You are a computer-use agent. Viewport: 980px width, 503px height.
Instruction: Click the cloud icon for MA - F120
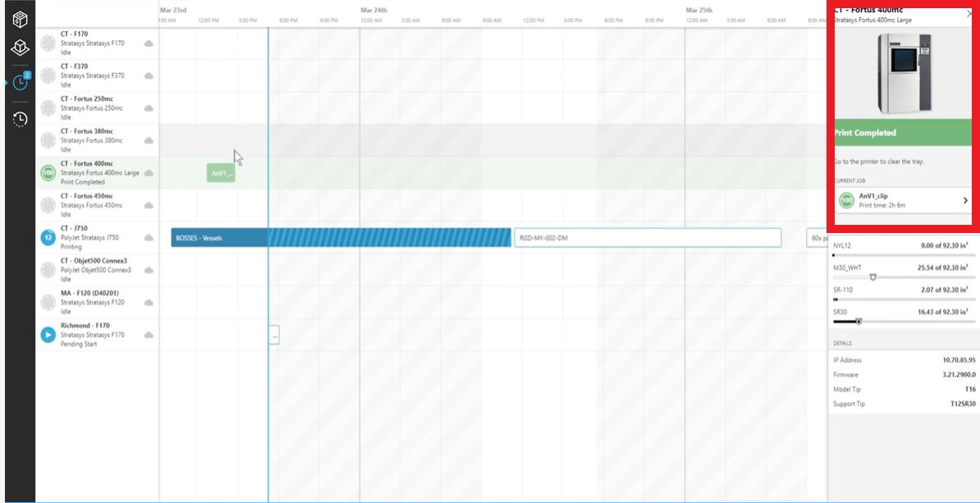pos(149,303)
